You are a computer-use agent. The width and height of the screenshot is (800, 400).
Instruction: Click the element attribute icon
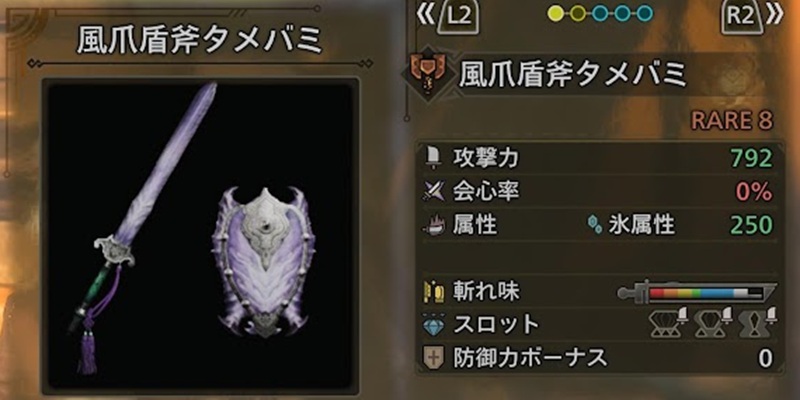click(433, 224)
